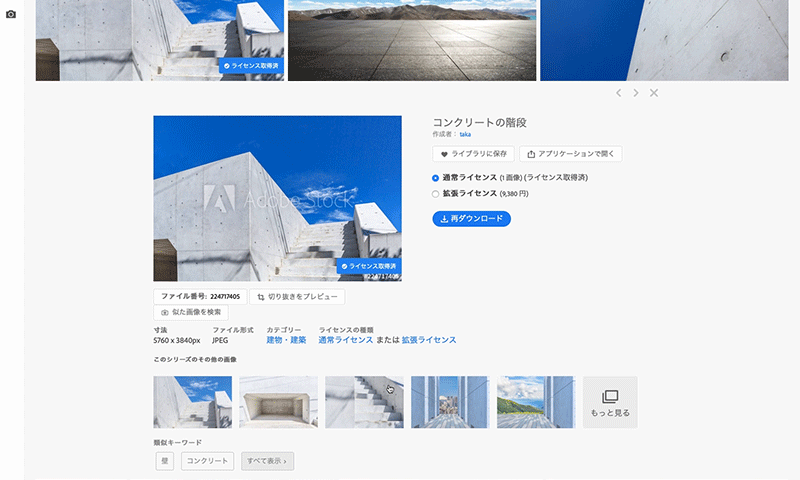This screenshot has width=800, height=480.
Task: Click the camera visual search icon
Action: 11,14
